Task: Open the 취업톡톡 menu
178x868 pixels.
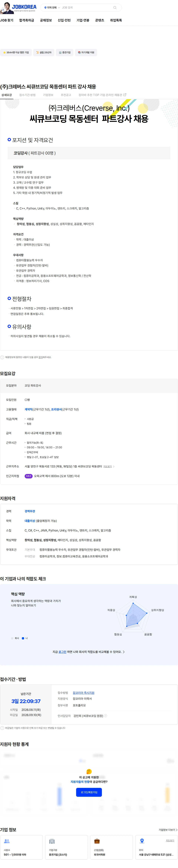Action: pyautogui.click(x=116, y=21)
